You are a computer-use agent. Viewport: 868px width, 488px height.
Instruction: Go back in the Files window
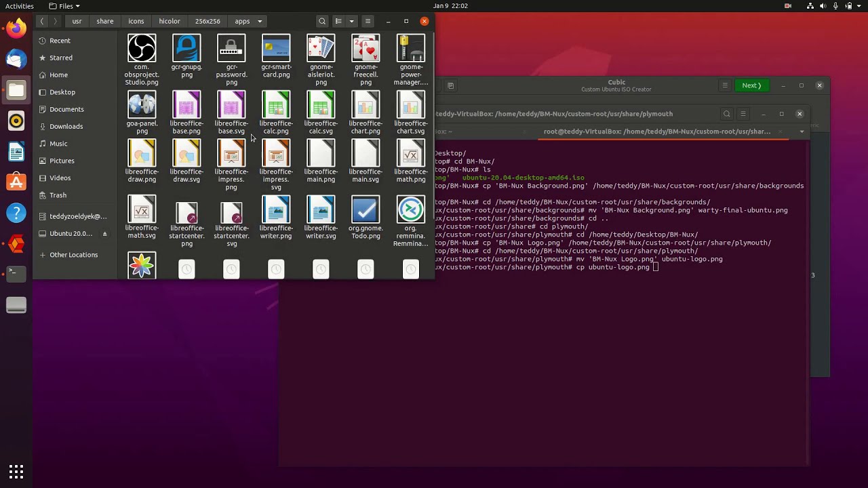click(42, 21)
